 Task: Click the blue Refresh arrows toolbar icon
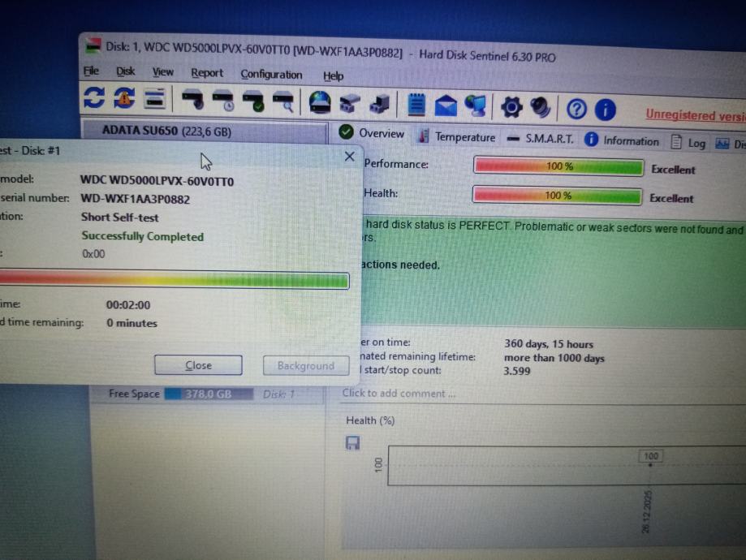click(94, 97)
